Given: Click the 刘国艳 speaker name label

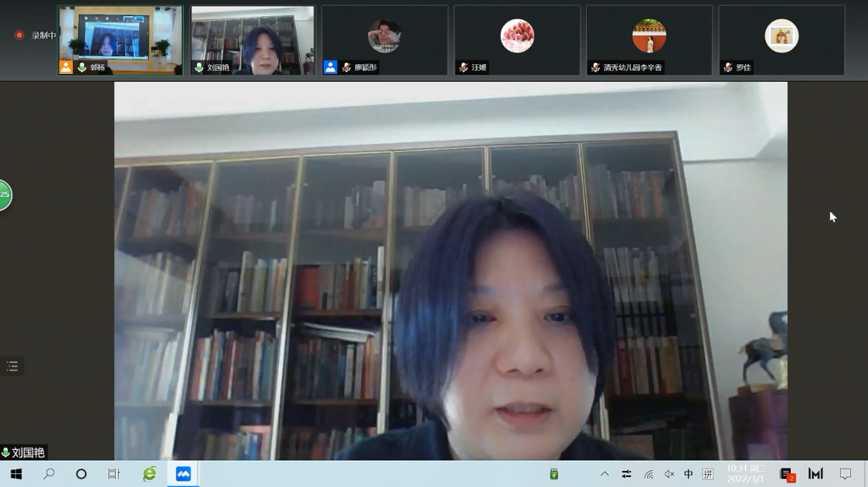Looking at the screenshot, I should 24,452.
